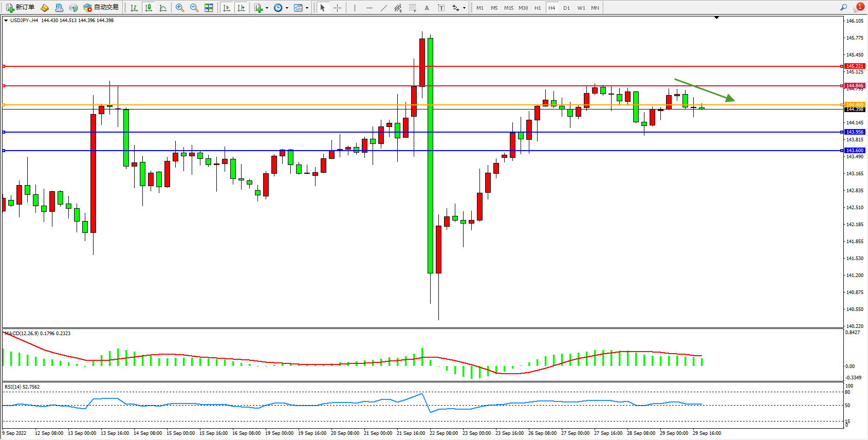The image size is (868, 440).
Task: Tile chart windows with grid icon
Action: coord(209,8)
